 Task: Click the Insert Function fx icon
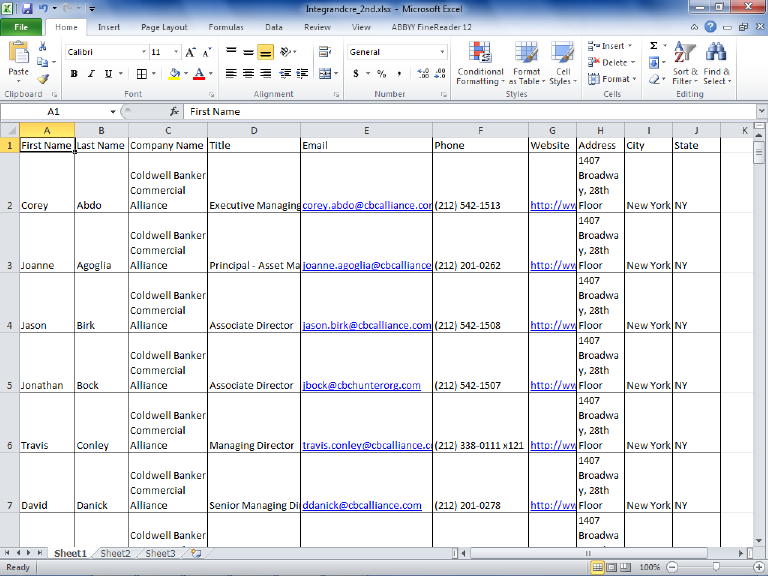[x=174, y=112]
